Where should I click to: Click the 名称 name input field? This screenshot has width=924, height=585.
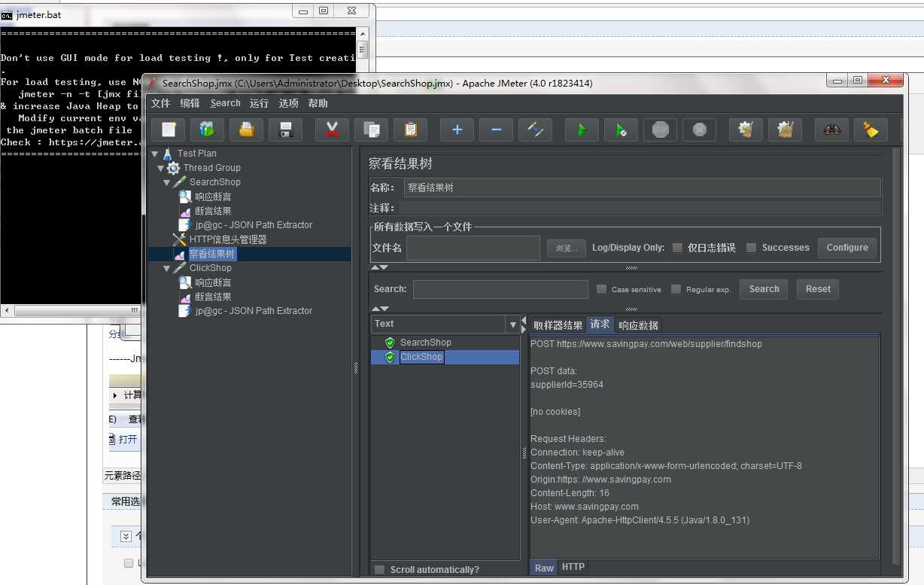tap(642, 188)
